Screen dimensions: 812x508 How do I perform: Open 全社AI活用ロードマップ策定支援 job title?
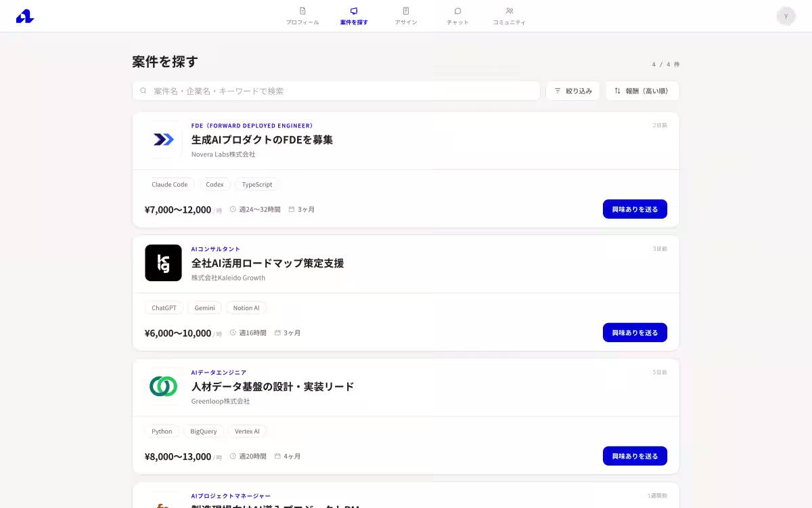tap(267, 263)
